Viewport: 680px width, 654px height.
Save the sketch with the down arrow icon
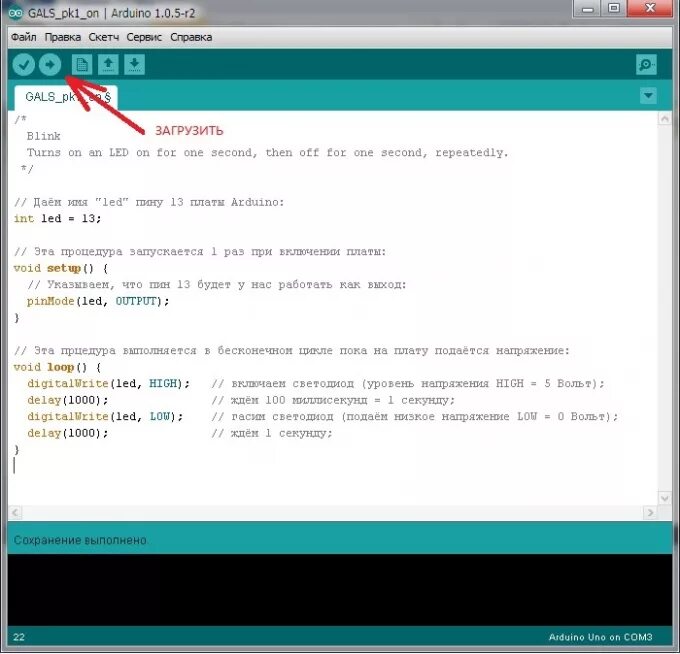point(134,65)
